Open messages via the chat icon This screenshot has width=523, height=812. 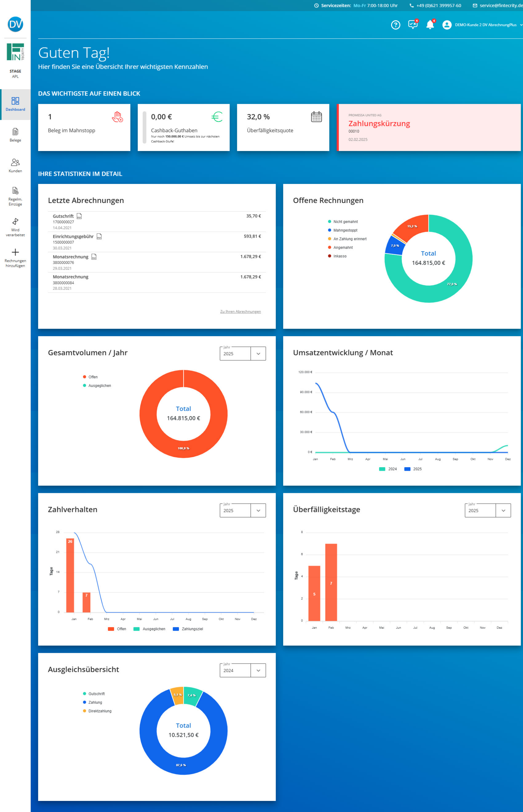(413, 25)
